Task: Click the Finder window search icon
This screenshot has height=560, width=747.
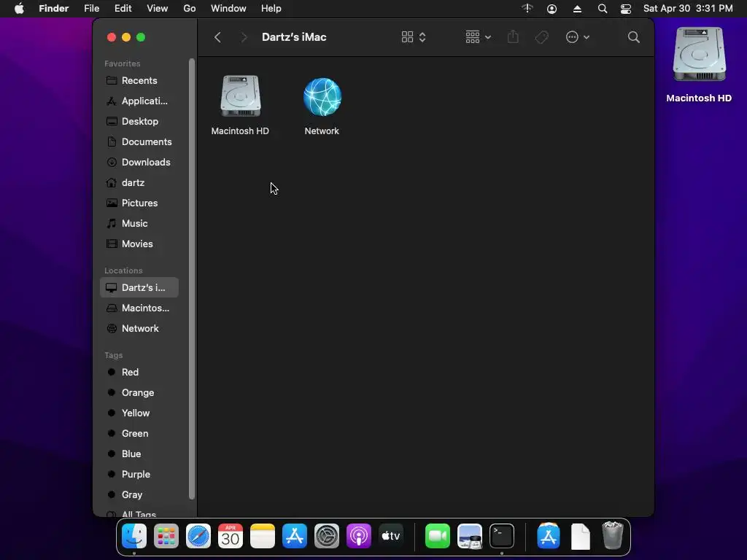Action: coord(634,37)
